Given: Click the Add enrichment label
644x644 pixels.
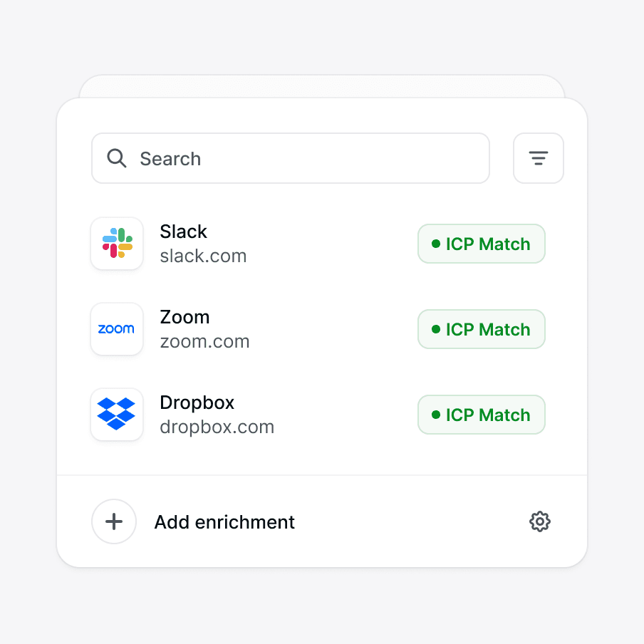Looking at the screenshot, I should (x=224, y=522).
